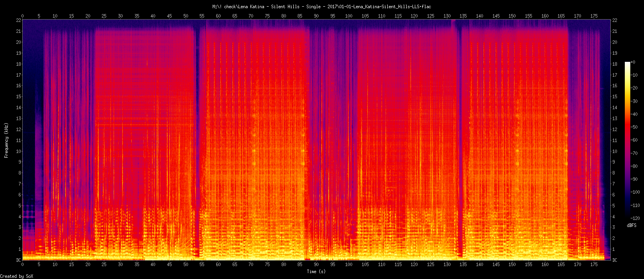This screenshot has height=279, width=644.
Task: Click the '-20' value on dBFS scale
Action: pyautogui.click(x=634, y=88)
